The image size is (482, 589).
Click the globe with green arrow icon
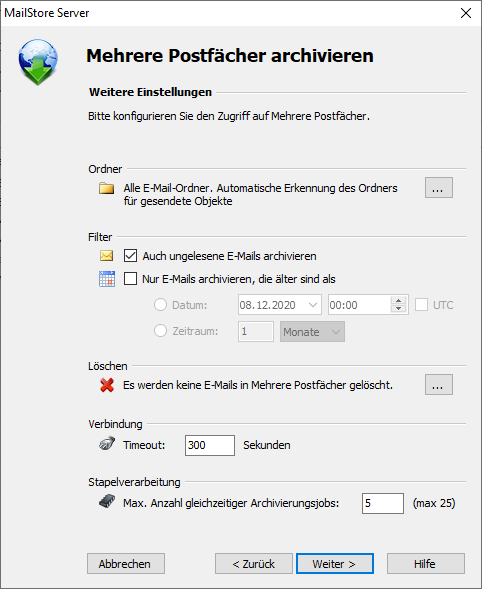[38, 62]
